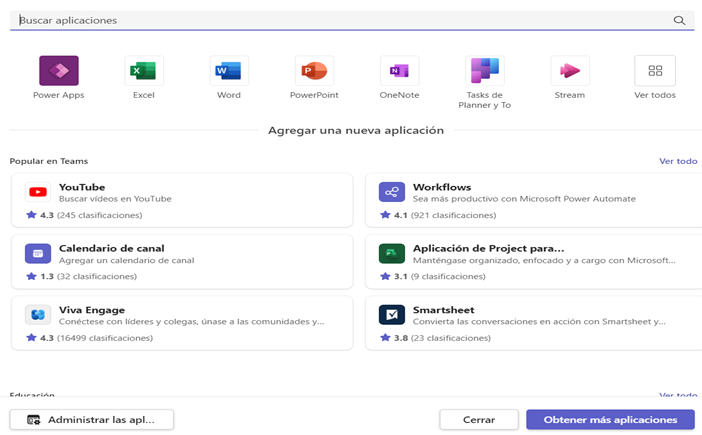This screenshot has height=435, width=702.
Task: Open the Stream app icon
Action: coord(570,70)
